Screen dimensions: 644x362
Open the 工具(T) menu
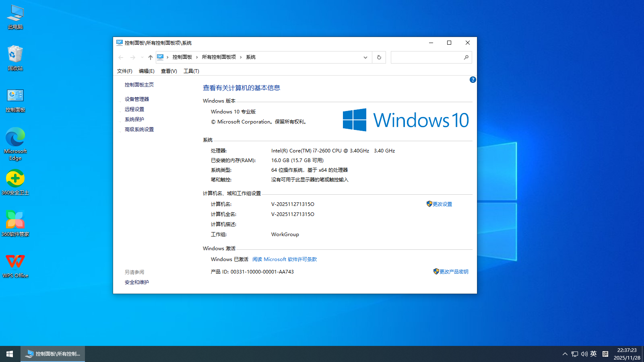click(x=191, y=71)
